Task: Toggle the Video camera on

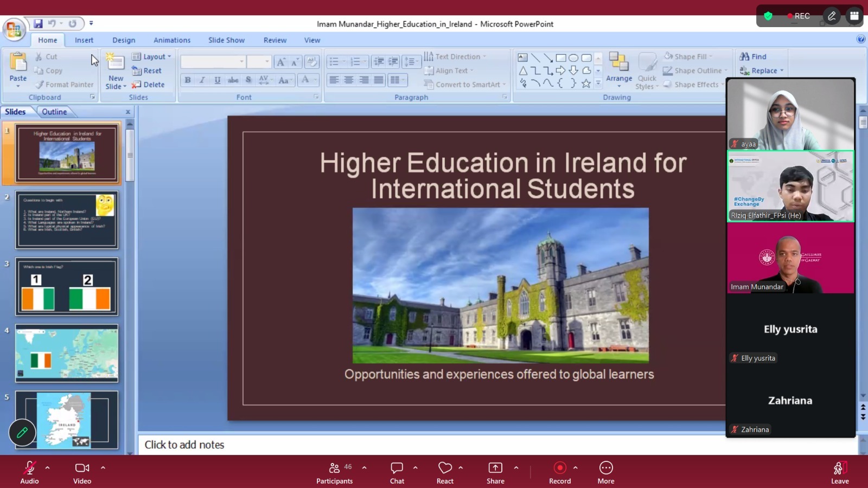Action: 82,467
